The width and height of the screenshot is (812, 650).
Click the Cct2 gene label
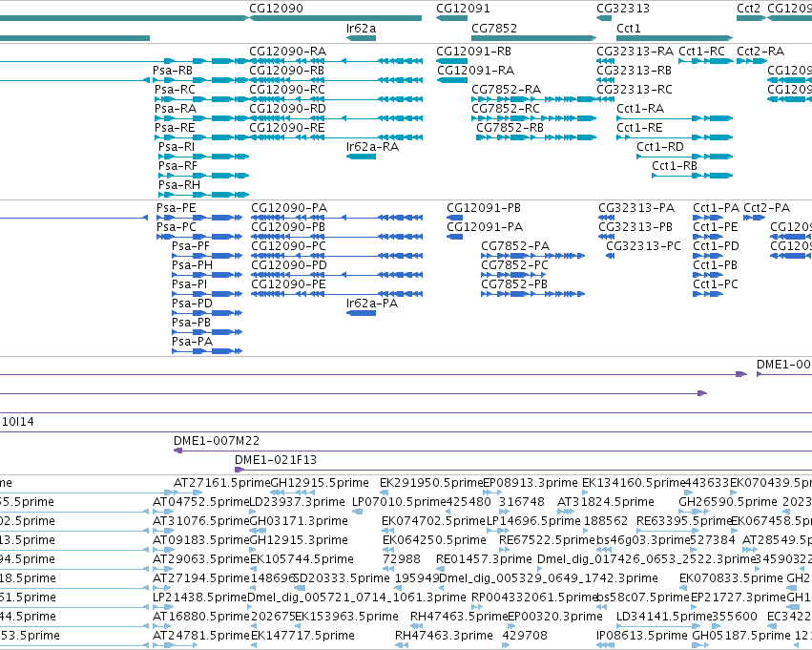(749, 9)
